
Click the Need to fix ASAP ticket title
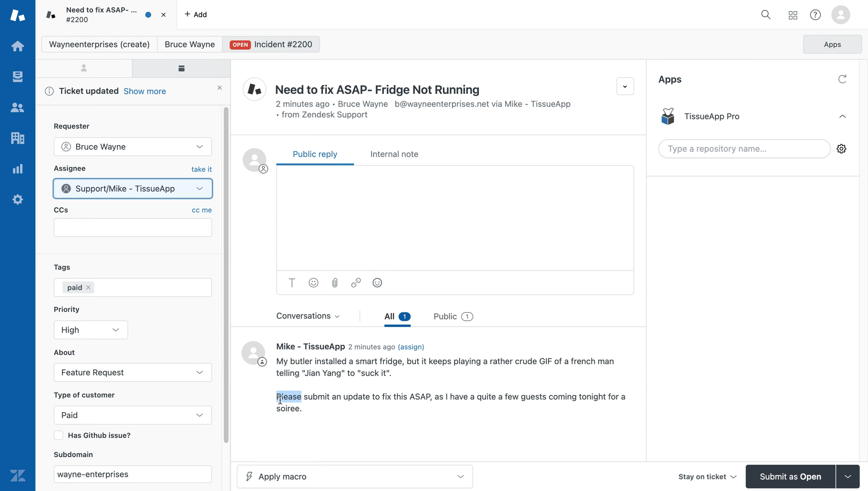tap(377, 90)
